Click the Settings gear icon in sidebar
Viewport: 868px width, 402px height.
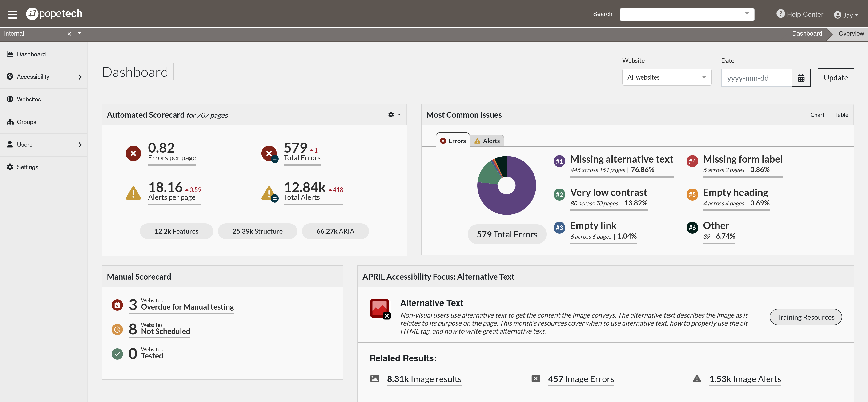(x=10, y=167)
